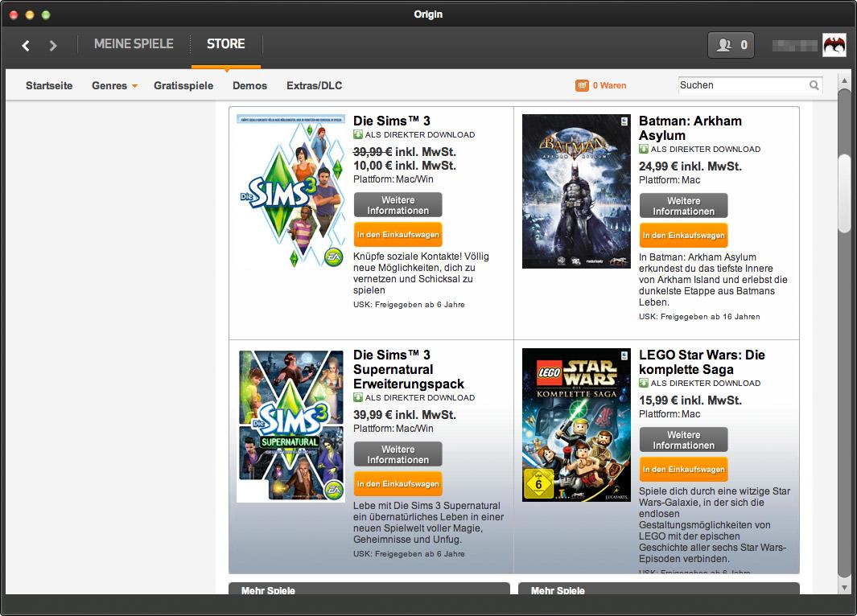Open the Demos section

click(x=249, y=86)
